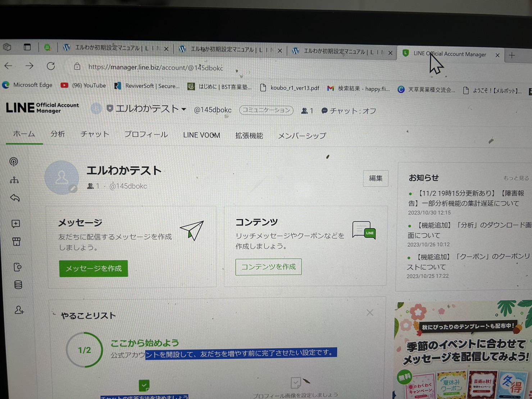
Task: Open the はじめに | BST喜業塾 bookmark
Action: [x=219, y=87]
